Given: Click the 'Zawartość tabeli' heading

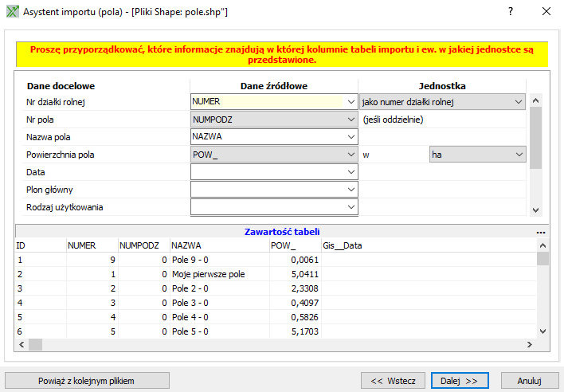Looking at the screenshot, I should click(x=282, y=232).
